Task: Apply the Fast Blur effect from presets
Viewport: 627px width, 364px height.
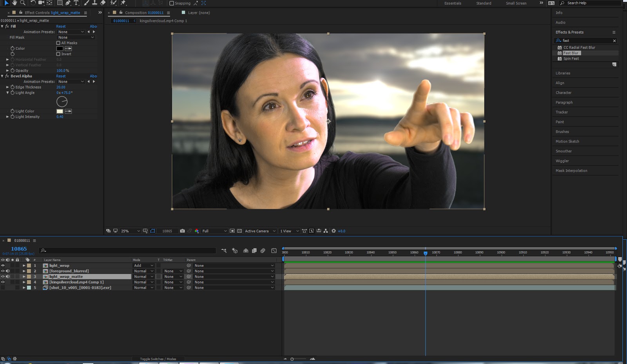Action: (x=571, y=53)
